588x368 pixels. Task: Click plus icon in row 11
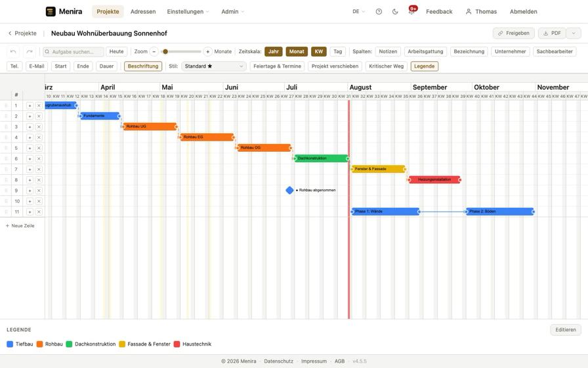(30, 212)
